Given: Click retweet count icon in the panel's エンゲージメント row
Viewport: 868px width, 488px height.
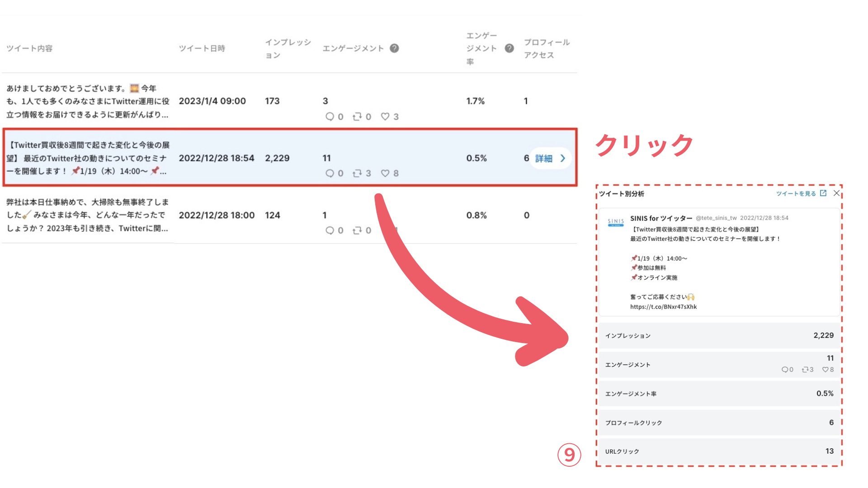Looking at the screenshot, I should pyautogui.click(x=805, y=370).
